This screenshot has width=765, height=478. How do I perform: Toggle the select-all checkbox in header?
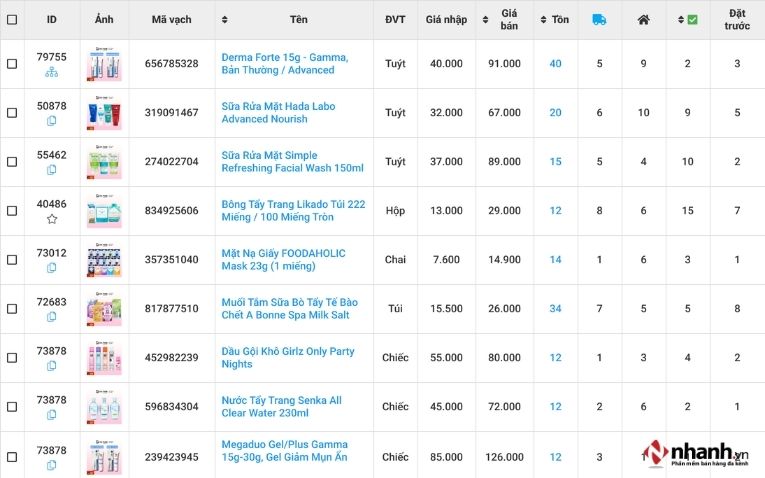(12, 20)
